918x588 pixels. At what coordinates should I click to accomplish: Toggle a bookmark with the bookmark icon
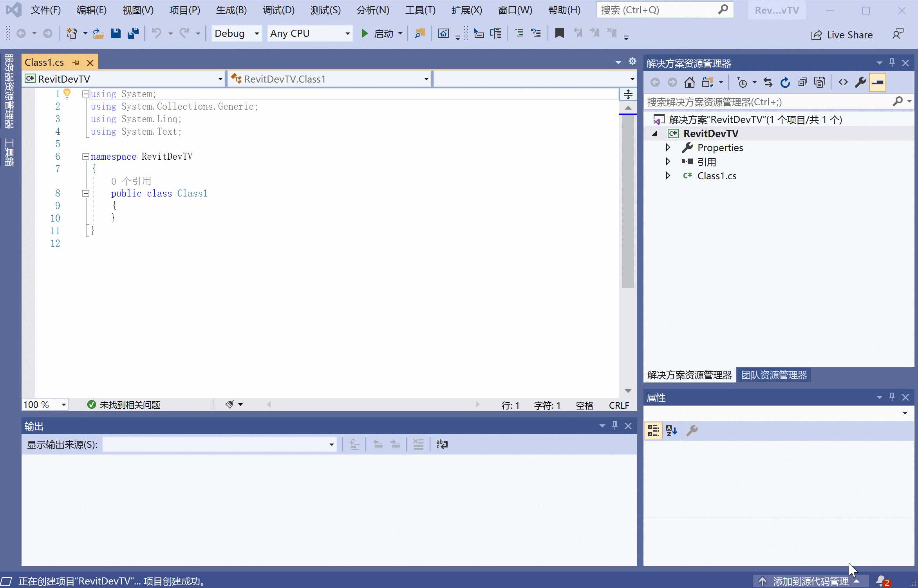pos(559,34)
